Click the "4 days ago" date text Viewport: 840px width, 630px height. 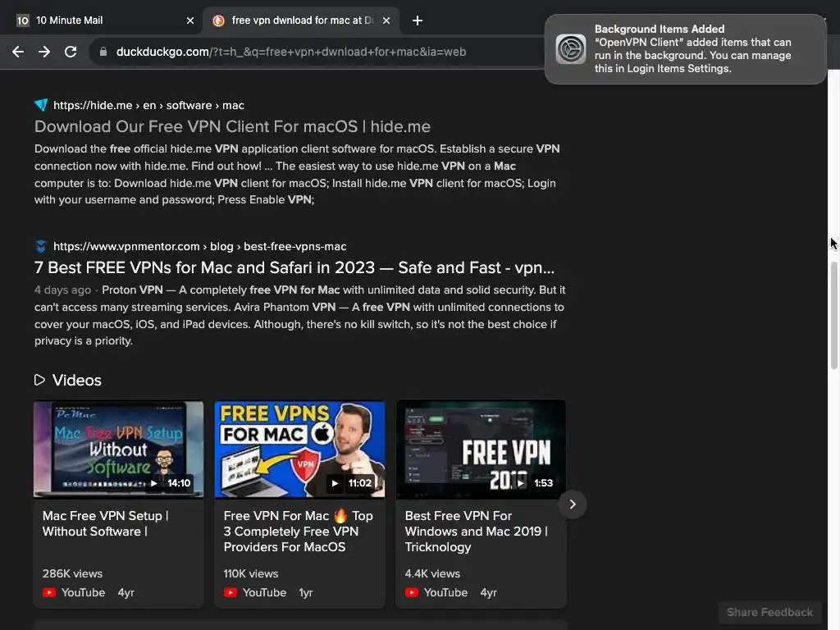point(62,290)
